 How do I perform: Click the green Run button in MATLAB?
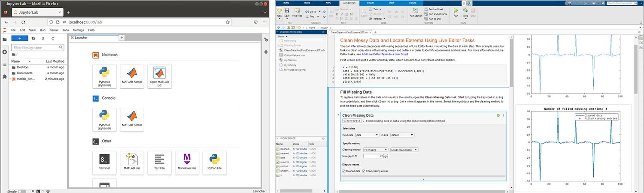pyautogui.click(x=456, y=11)
